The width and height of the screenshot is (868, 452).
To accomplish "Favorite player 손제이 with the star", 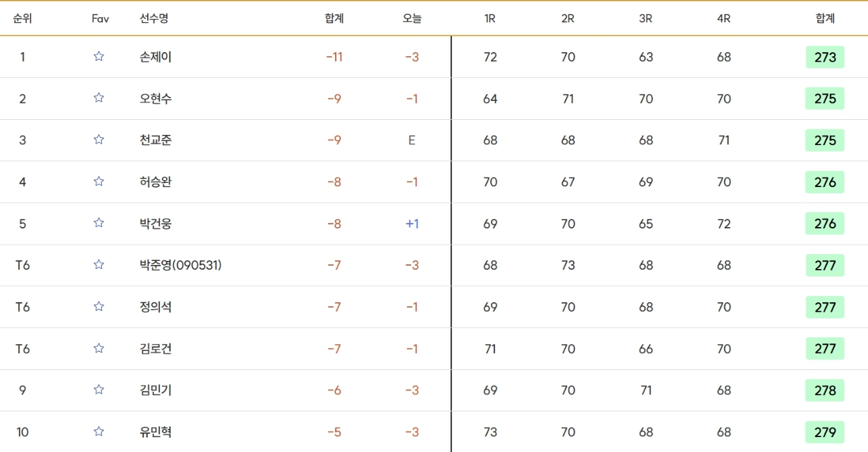I will (x=99, y=56).
